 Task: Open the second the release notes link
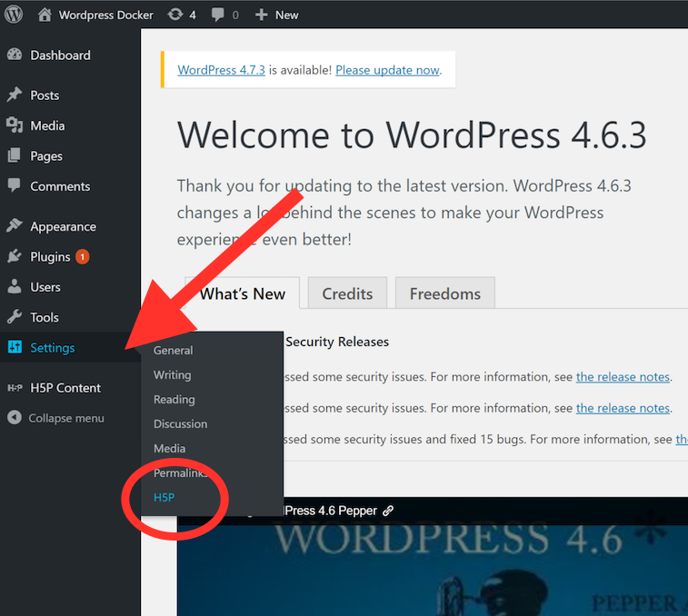click(623, 408)
